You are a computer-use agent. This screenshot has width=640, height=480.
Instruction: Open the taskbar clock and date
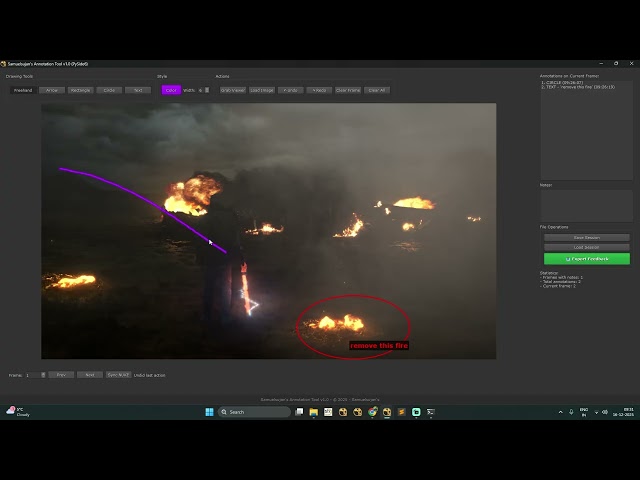tap(623, 412)
